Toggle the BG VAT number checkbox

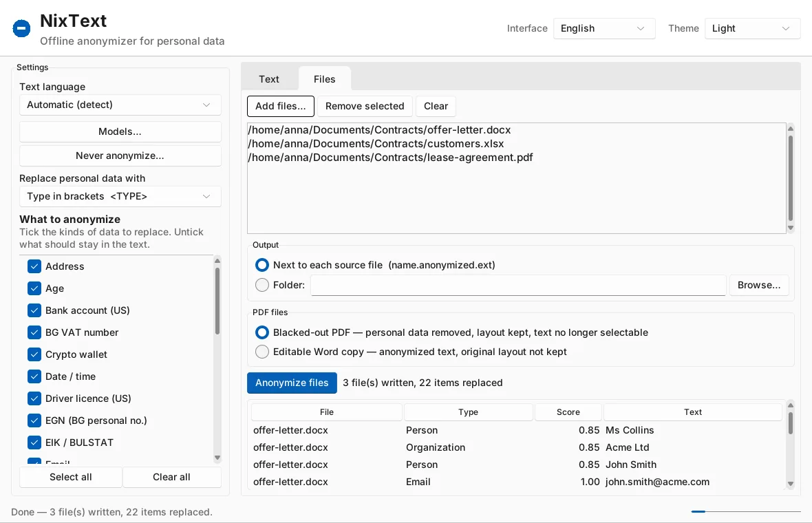[x=34, y=332]
